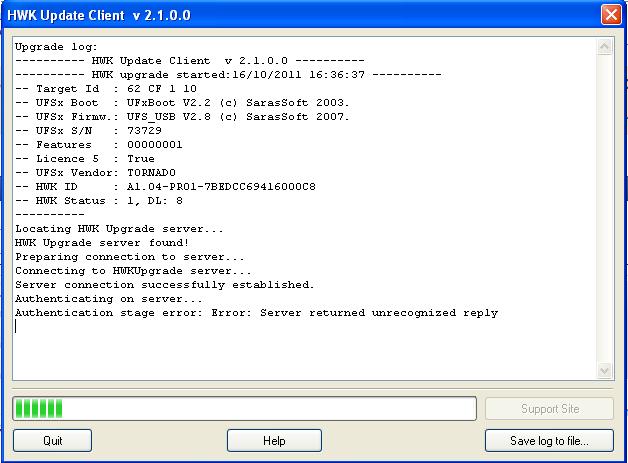
Task: Click the 'UFSx Boot : UFxBoot V2.2' line
Action: pyautogui.click(x=182, y=103)
